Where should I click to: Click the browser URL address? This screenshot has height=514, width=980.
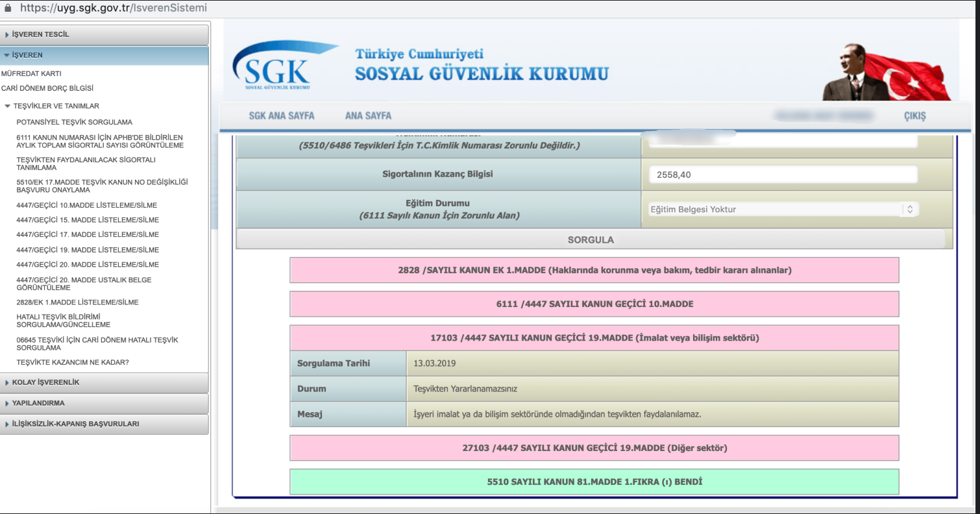click(114, 8)
